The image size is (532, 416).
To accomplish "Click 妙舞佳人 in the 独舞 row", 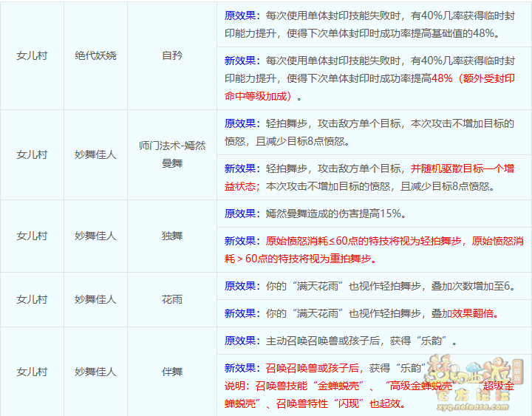I will (x=95, y=236).
